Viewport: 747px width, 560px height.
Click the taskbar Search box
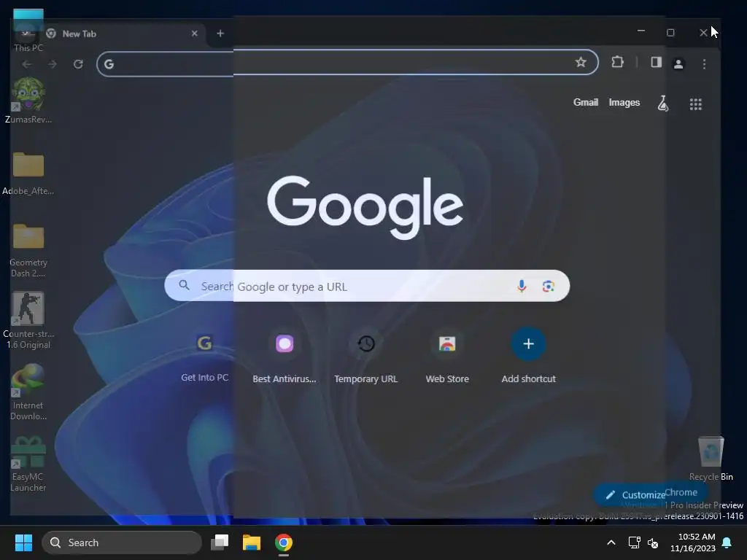pyautogui.click(x=122, y=542)
